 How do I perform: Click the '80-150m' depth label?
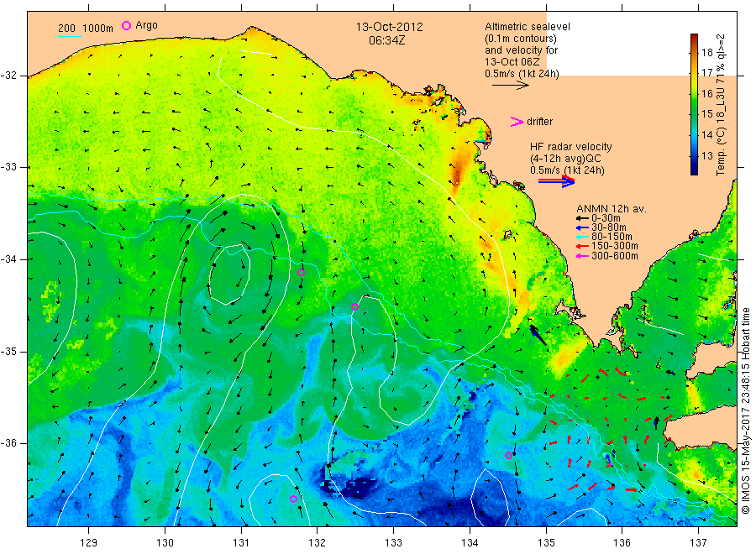pyautogui.click(x=612, y=237)
